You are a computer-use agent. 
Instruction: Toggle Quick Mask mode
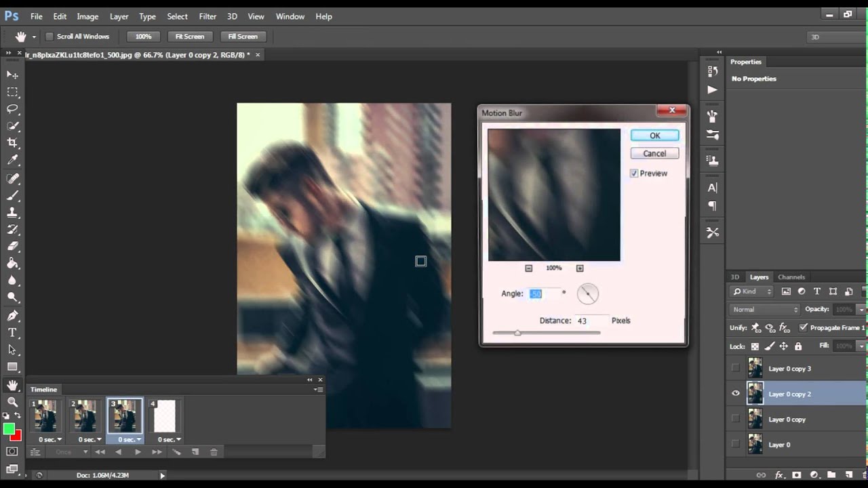click(x=12, y=451)
